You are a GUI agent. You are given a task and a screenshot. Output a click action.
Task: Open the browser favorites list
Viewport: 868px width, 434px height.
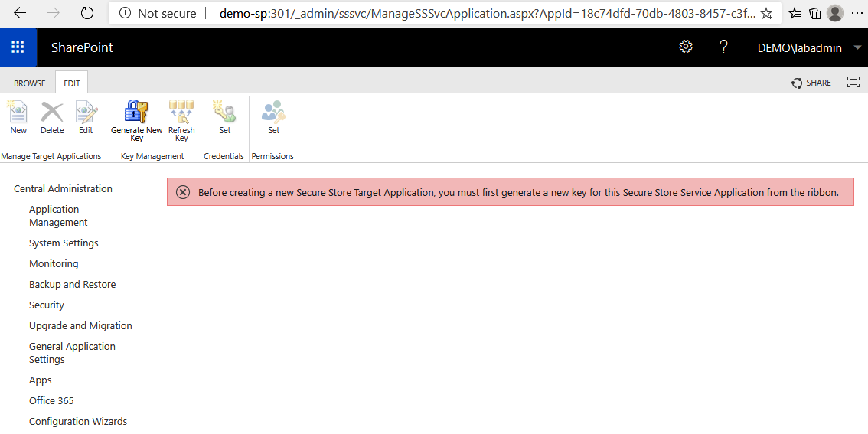tap(795, 13)
